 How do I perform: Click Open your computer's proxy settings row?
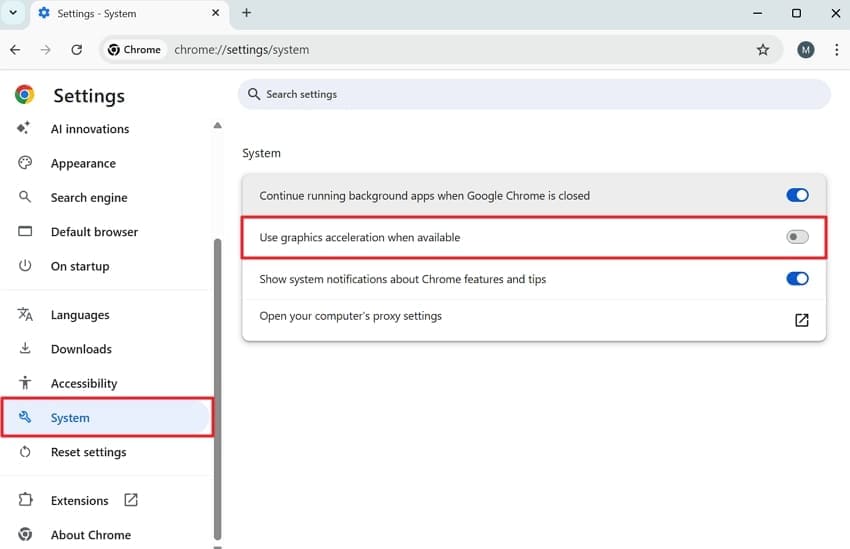point(534,320)
